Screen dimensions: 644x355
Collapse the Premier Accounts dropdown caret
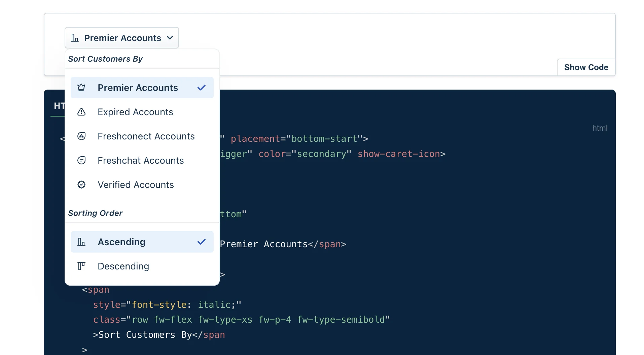pyautogui.click(x=170, y=38)
